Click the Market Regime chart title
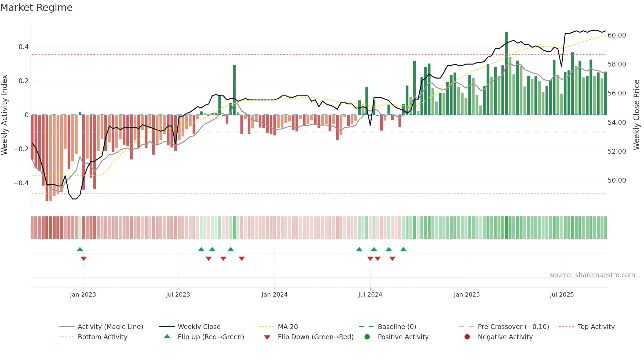Screen dimensions: 644x362 pyautogui.click(x=36, y=8)
